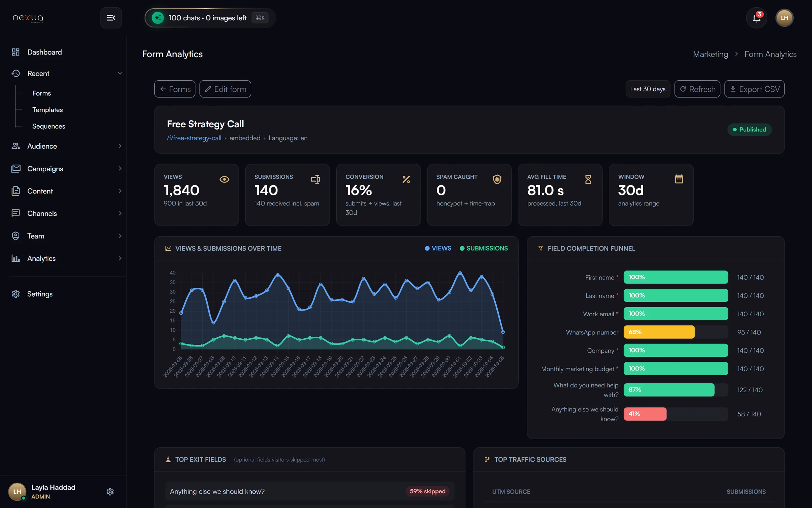Click the hourglass icon on Avg Fill Time card
The height and width of the screenshot is (508, 812).
588,179
